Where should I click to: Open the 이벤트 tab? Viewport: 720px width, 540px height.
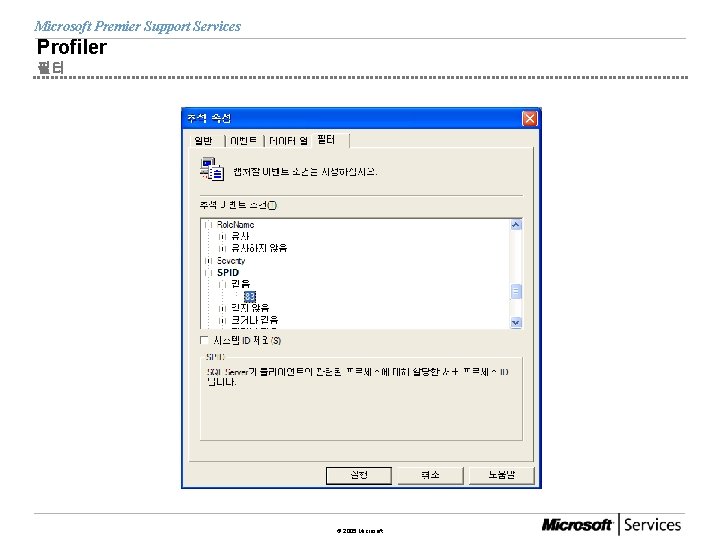coord(243,141)
